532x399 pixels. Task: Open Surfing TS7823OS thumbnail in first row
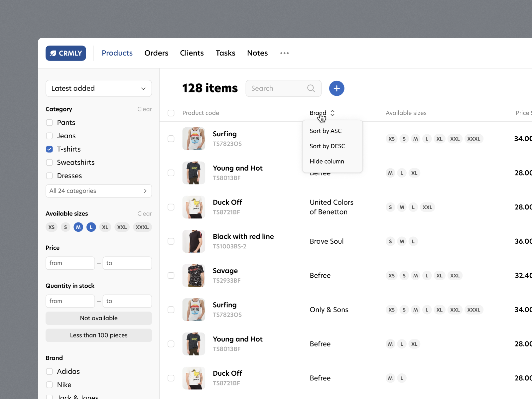pos(194,139)
